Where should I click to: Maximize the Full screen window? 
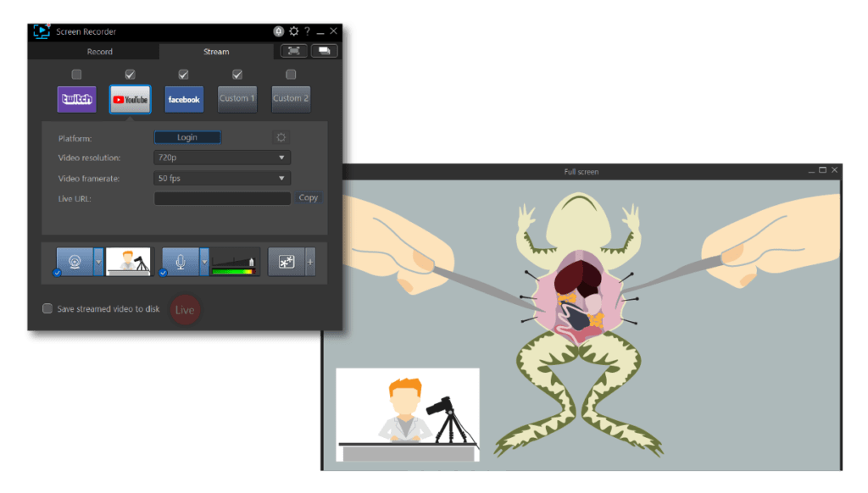(x=822, y=170)
